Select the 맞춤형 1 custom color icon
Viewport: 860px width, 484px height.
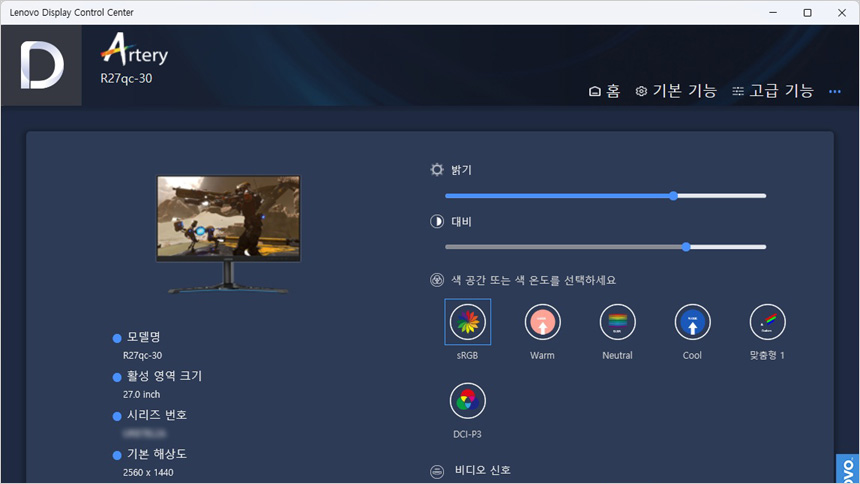(767, 322)
